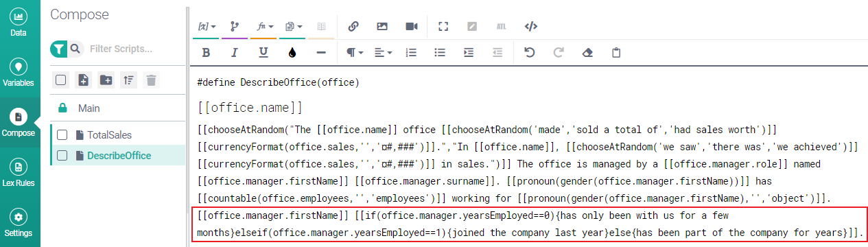Insert a horizontal line
Screen dimensions: 868x247
pyautogui.click(x=320, y=52)
